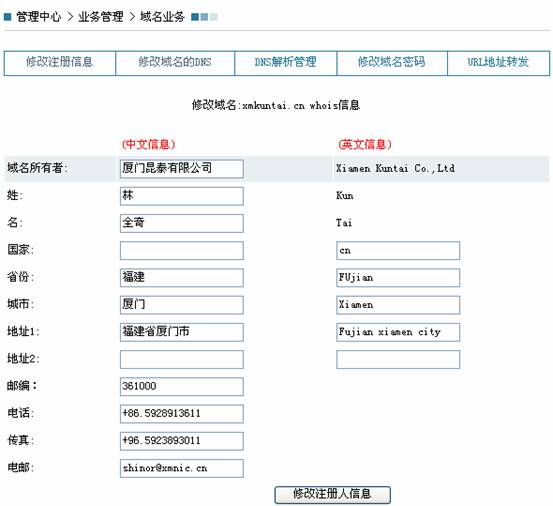This screenshot has height=506, width=553.
Task: Select the 省份 field containing 福建
Action: coord(182,278)
